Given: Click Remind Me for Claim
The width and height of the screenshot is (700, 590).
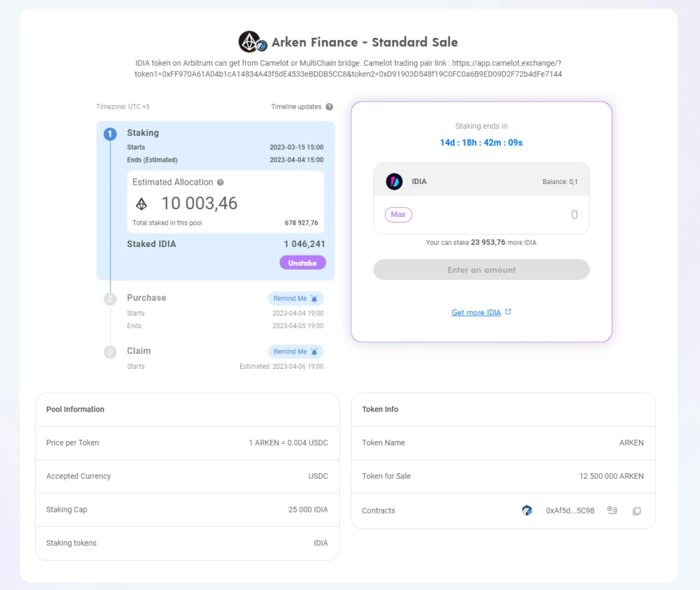Looking at the screenshot, I should [x=295, y=351].
